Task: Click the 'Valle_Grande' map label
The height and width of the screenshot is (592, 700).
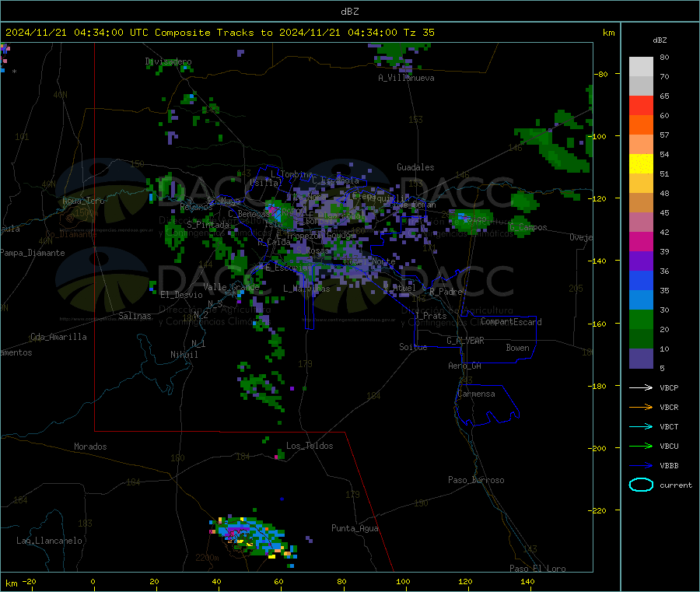Action: 231,287
